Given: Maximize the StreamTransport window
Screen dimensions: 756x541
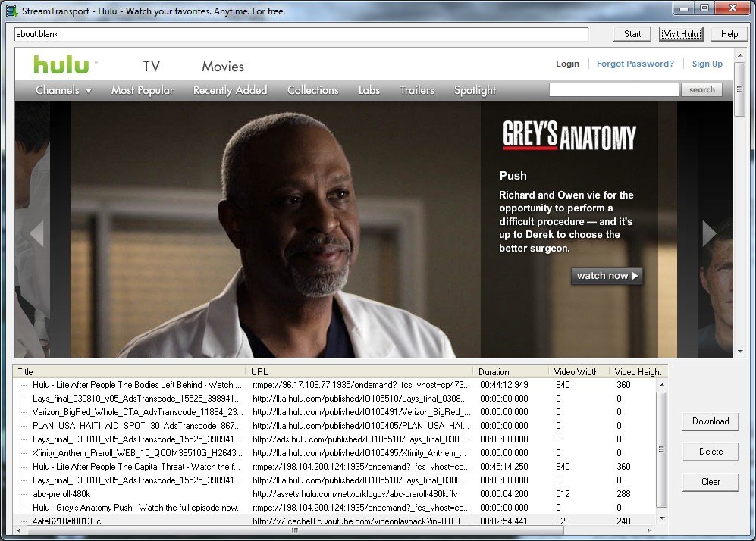Looking at the screenshot, I should (704, 8).
